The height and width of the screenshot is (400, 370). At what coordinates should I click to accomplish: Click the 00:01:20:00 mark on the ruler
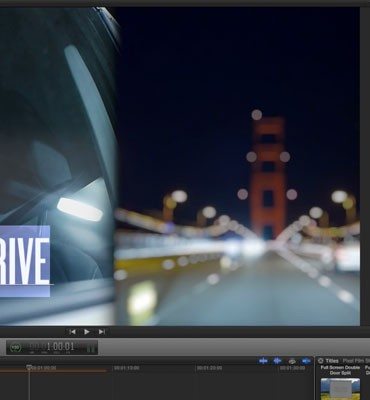[x=209, y=368]
